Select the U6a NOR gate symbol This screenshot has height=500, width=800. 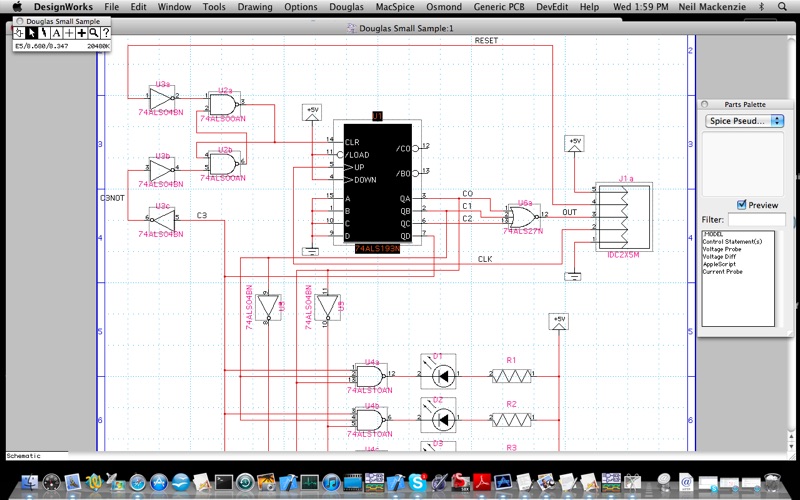click(524, 216)
